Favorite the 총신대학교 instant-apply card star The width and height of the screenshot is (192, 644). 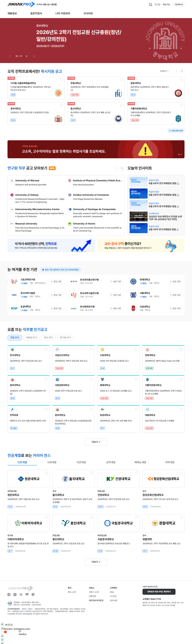[121, 105]
